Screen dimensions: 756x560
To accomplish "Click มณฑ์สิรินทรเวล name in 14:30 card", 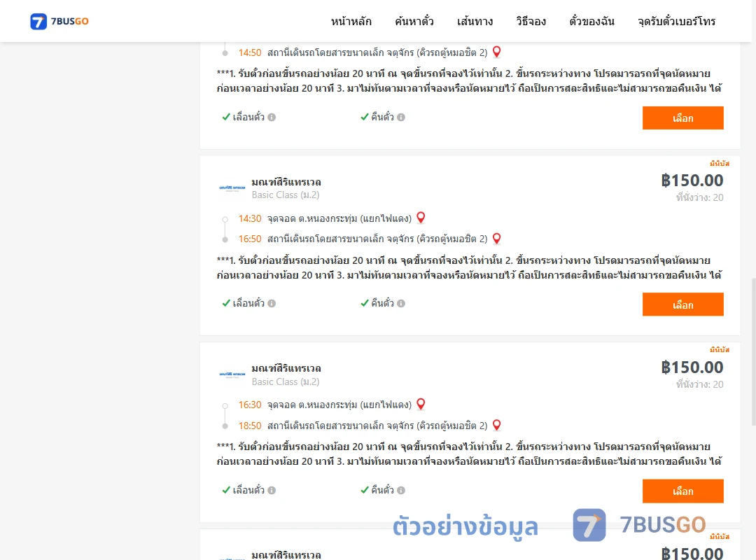I will (x=286, y=182).
